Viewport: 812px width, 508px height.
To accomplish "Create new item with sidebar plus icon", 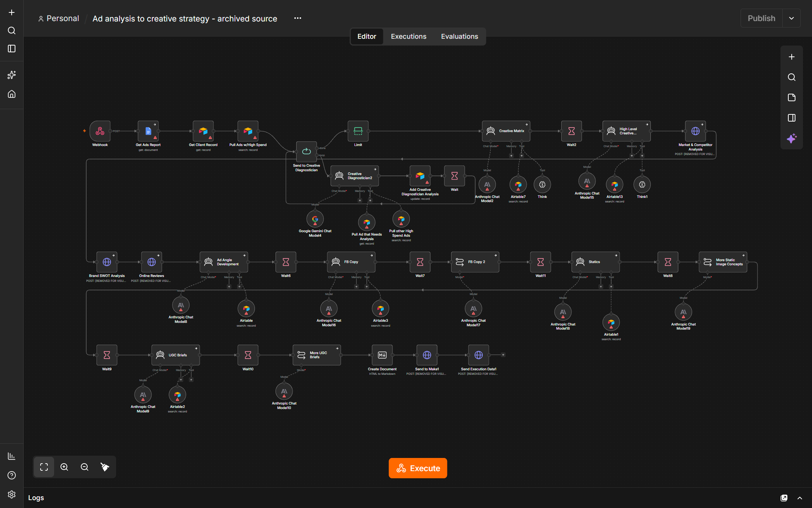I will coord(12,12).
